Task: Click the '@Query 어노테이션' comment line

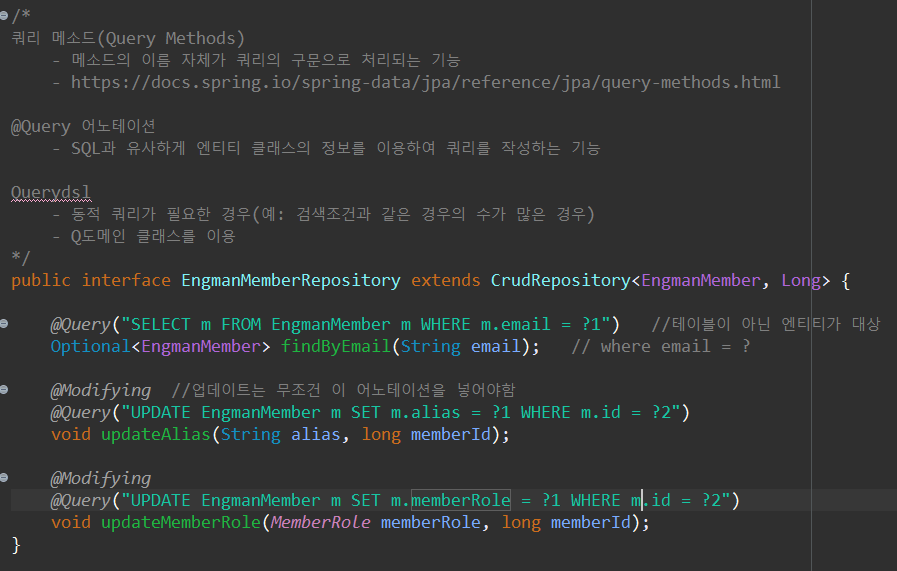Action: (x=83, y=126)
